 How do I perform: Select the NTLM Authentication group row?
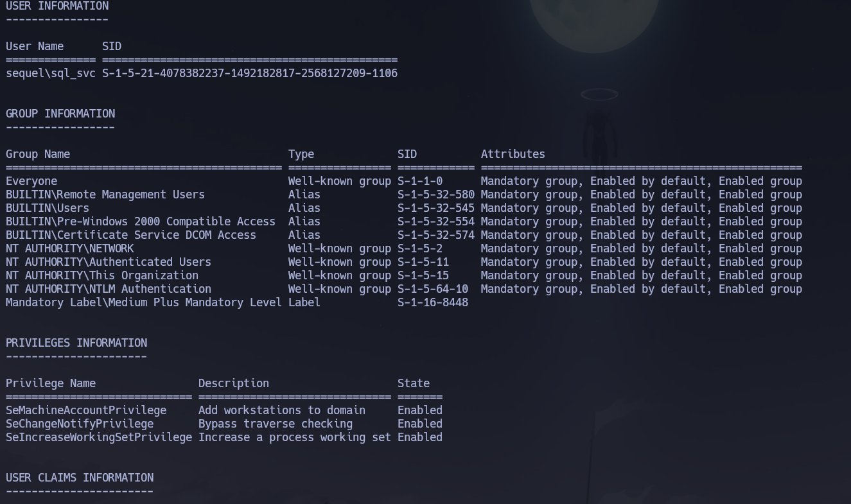[108, 289]
